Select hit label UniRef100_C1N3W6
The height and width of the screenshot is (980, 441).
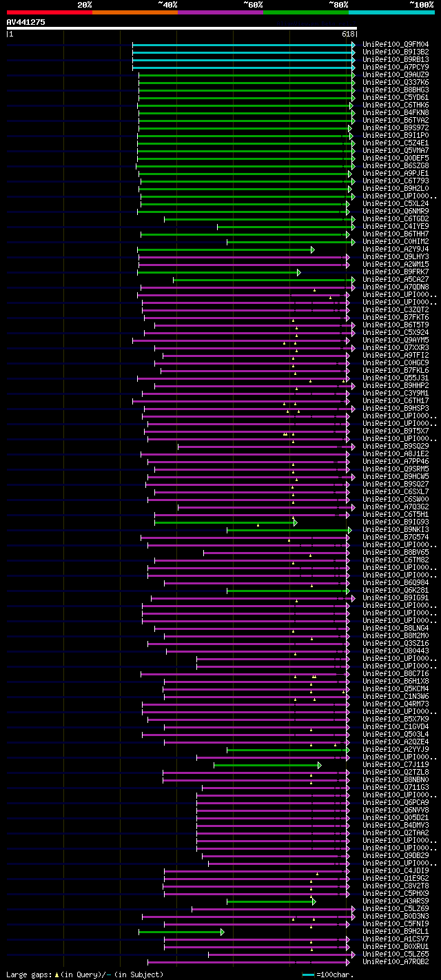396,696
